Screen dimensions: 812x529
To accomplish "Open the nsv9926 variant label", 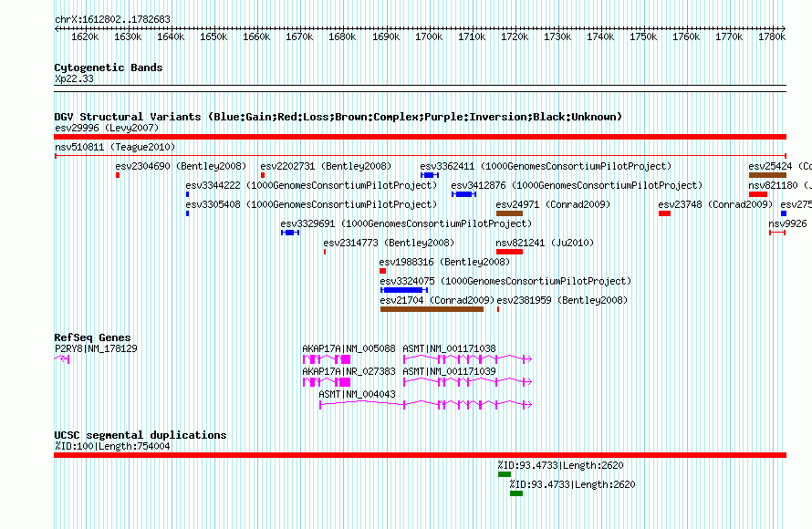I will click(x=787, y=223).
